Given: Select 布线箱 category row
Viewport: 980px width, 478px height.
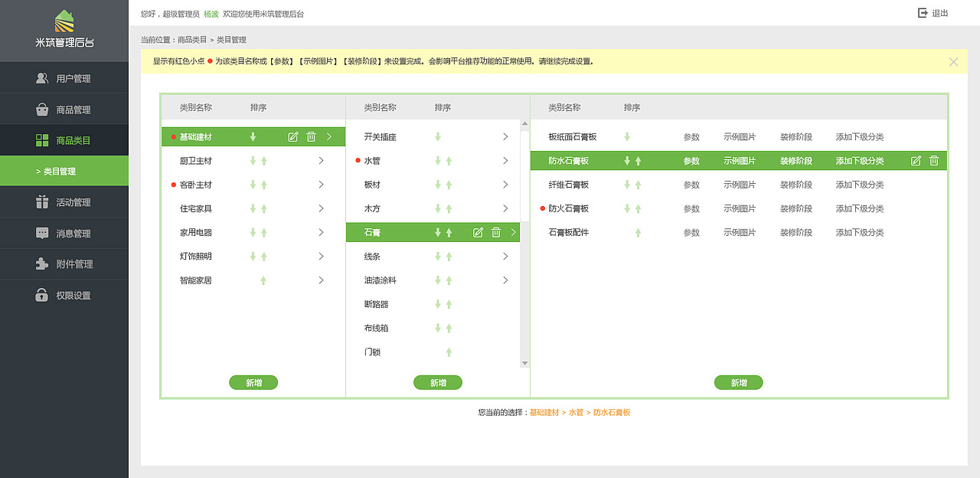Looking at the screenshot, I should pyautogui.click(x=433, y=328).
